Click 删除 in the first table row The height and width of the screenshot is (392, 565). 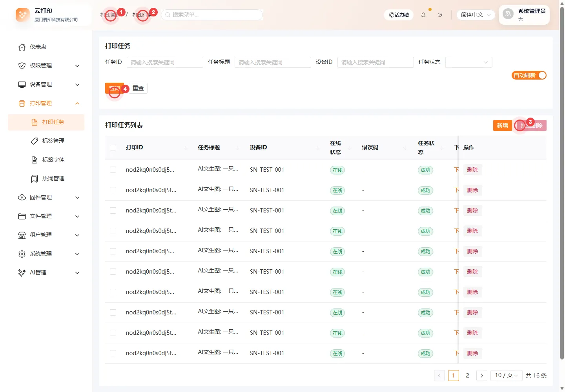click(x=472, y=170)
